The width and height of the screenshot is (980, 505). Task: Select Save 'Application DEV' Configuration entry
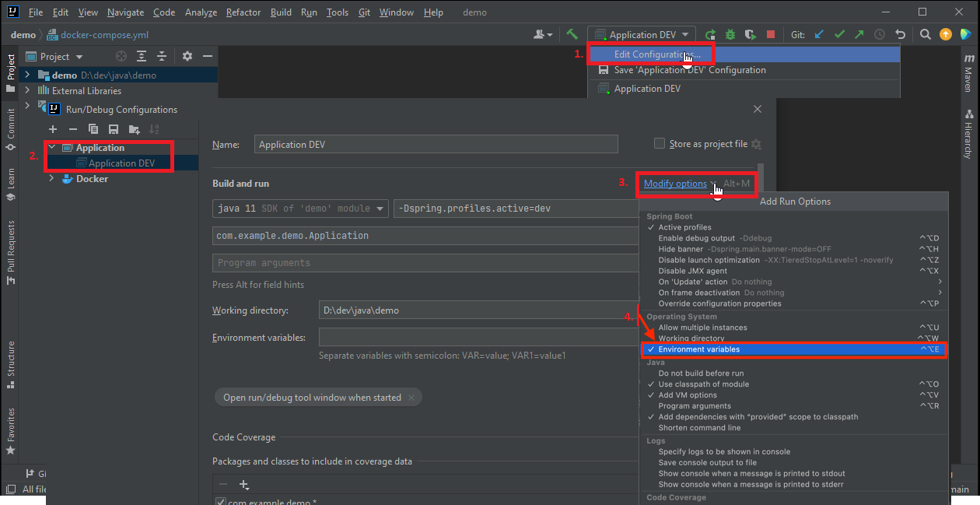[x=744, y=70]
